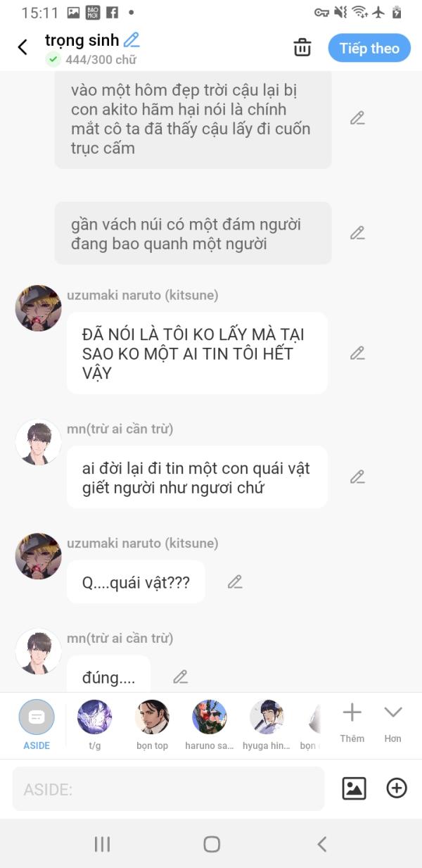Tap the trash delete icon

[302, 47]
